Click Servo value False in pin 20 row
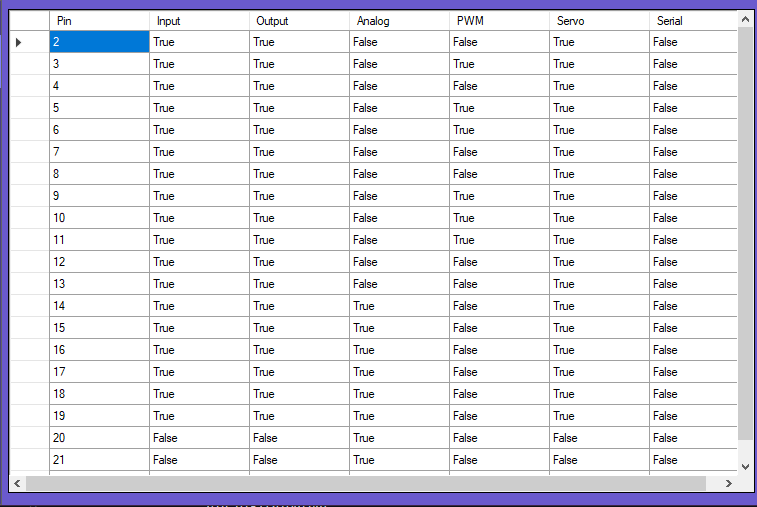This screenshot has width=757, height=507. (x=599, y=437)
